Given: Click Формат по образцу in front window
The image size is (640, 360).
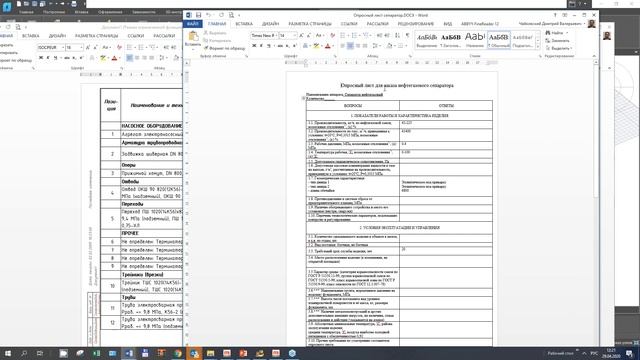Looking at the screenshot, I should (x=225, y=48).
